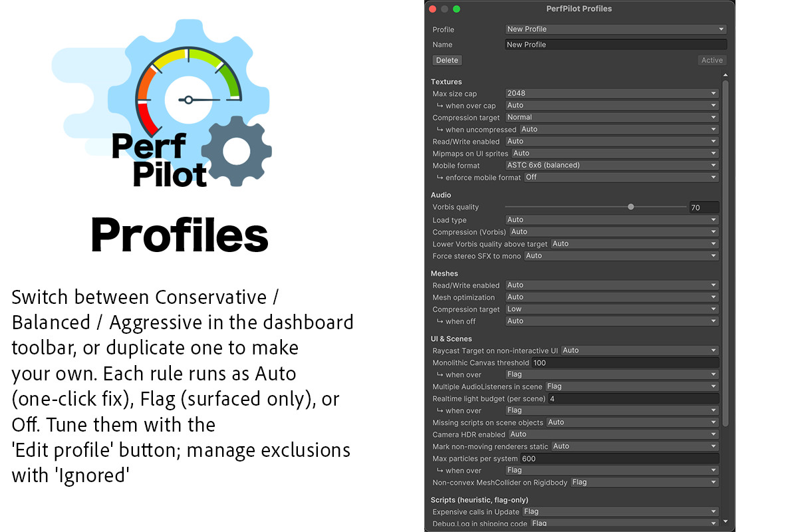Open the Load type dropdown
Screen dimensions: 798x532
pyautogui.click(x=612, y=220)
